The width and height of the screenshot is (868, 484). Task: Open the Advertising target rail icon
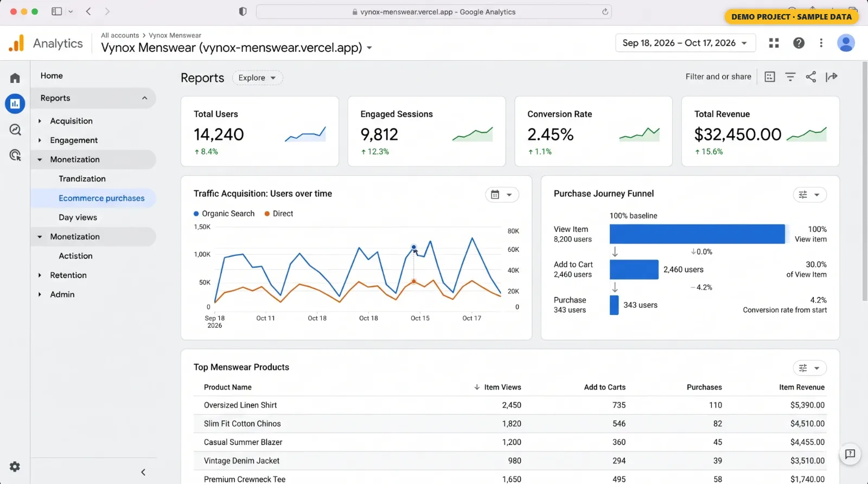(x=15, y=156)
